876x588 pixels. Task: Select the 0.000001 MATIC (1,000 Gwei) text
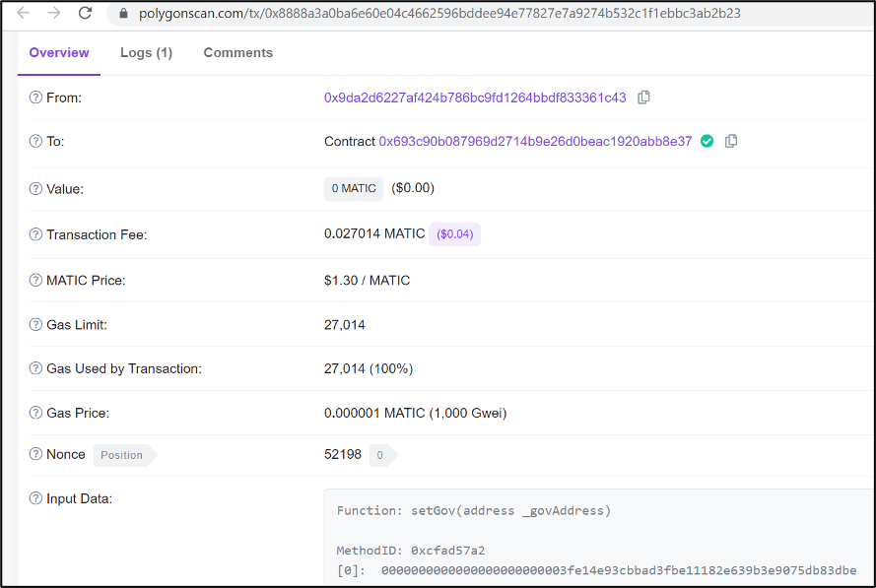click(x=416, y=414)
